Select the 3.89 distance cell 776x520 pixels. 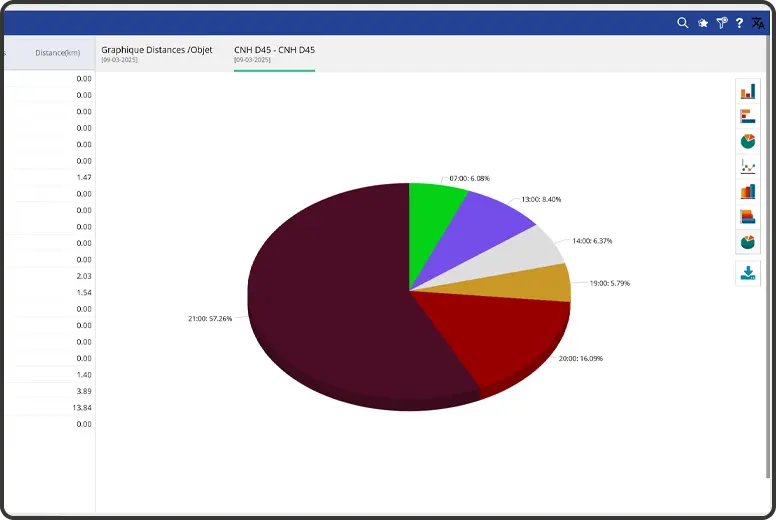click(84, 391)
